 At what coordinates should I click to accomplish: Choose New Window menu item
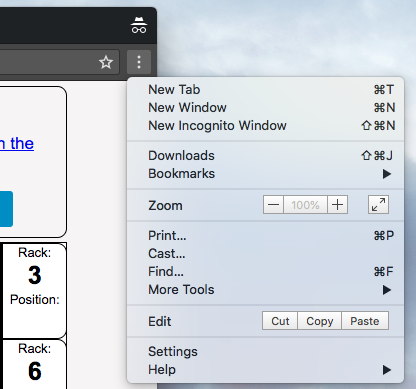pyautogui.click(x=266, y=108)
